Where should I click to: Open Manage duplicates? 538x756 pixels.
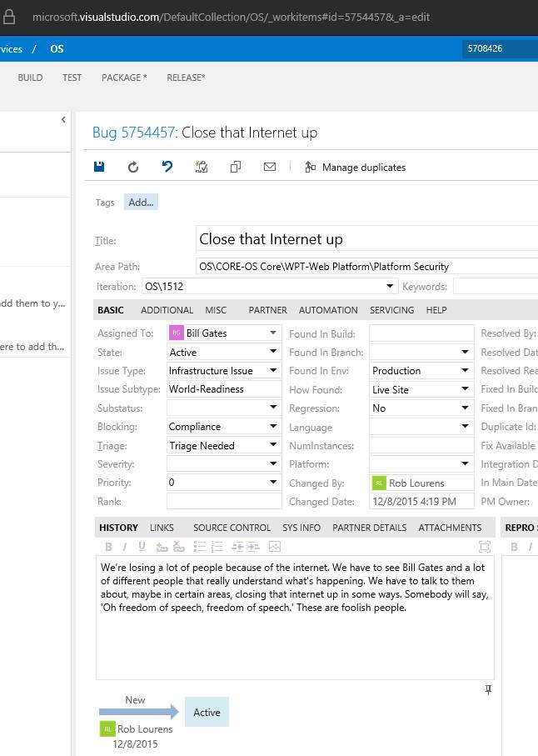click(356, 168)
